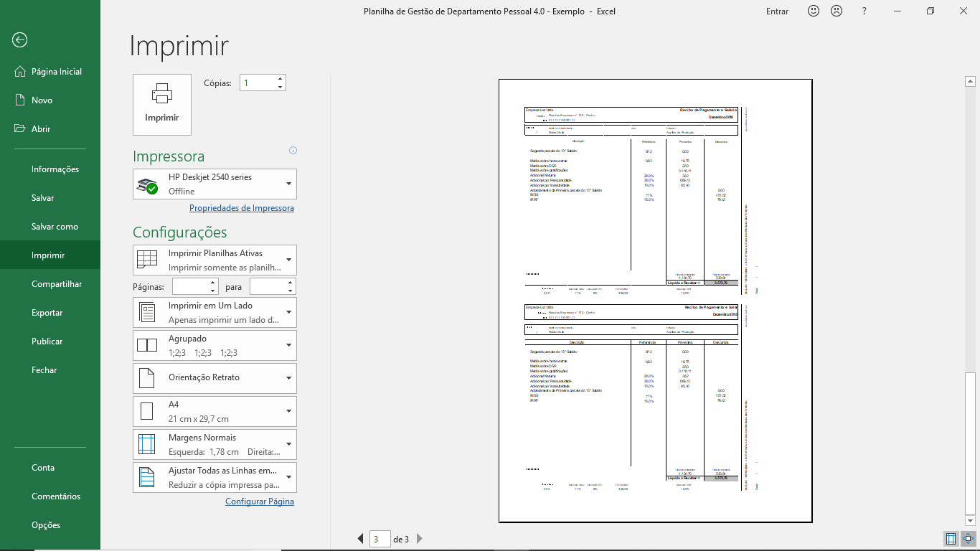
Task: Expand Margens Normais dropdown
Action: [x=215, y=444]
